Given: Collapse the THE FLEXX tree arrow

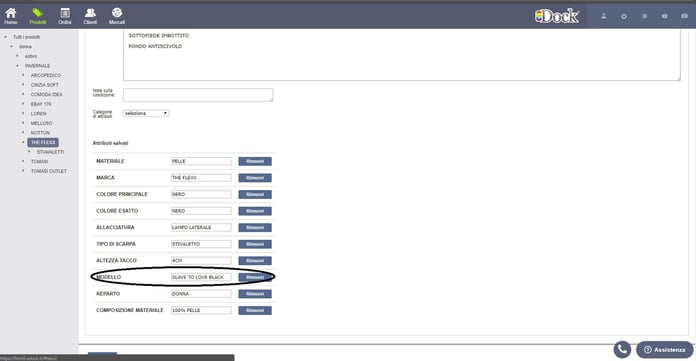Looking at the screenshot, I should click(23, 142).
